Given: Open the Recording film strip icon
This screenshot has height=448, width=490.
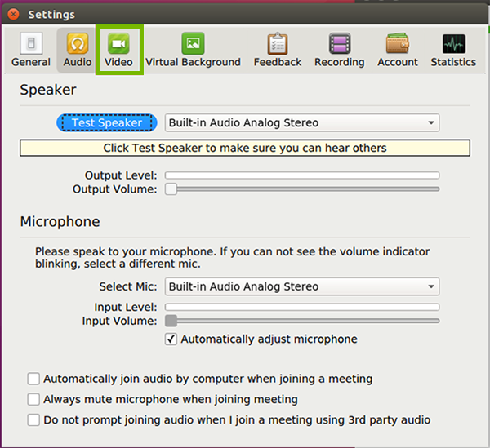Looking at the screenshot, I should coord(340,43).
